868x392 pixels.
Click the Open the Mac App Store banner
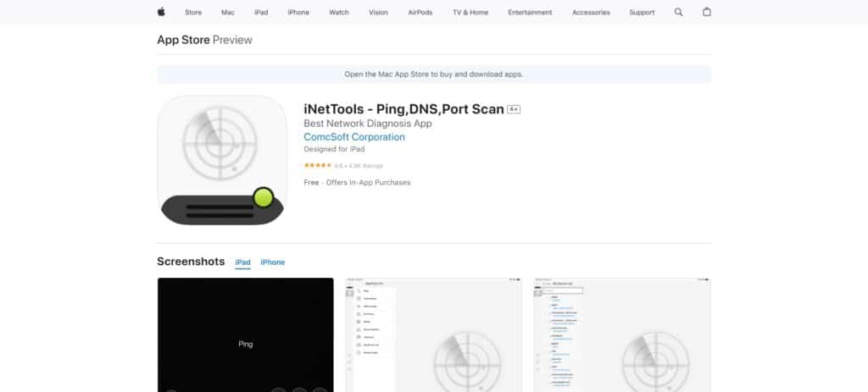point(434,75)
